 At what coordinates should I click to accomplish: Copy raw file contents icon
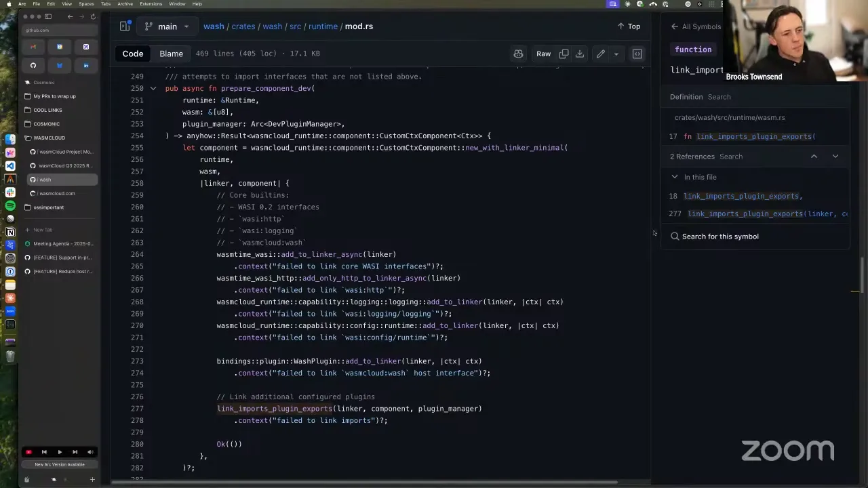[564, 54]
